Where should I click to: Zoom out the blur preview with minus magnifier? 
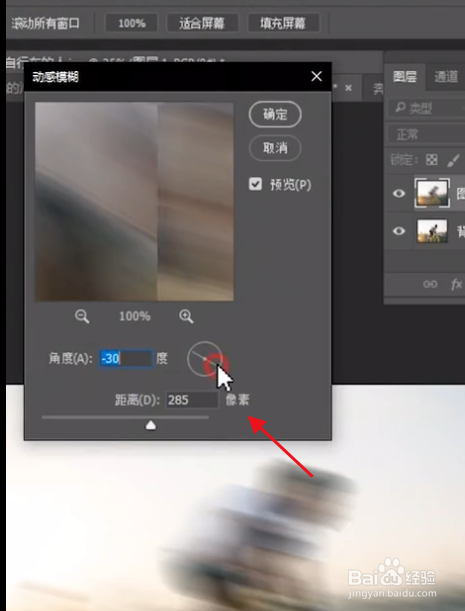click(82, 316)
